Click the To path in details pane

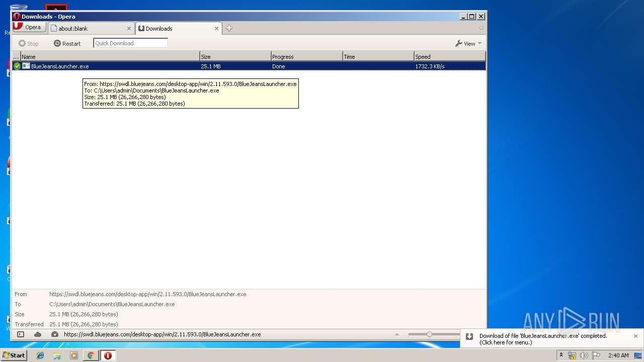click(112, 304)
